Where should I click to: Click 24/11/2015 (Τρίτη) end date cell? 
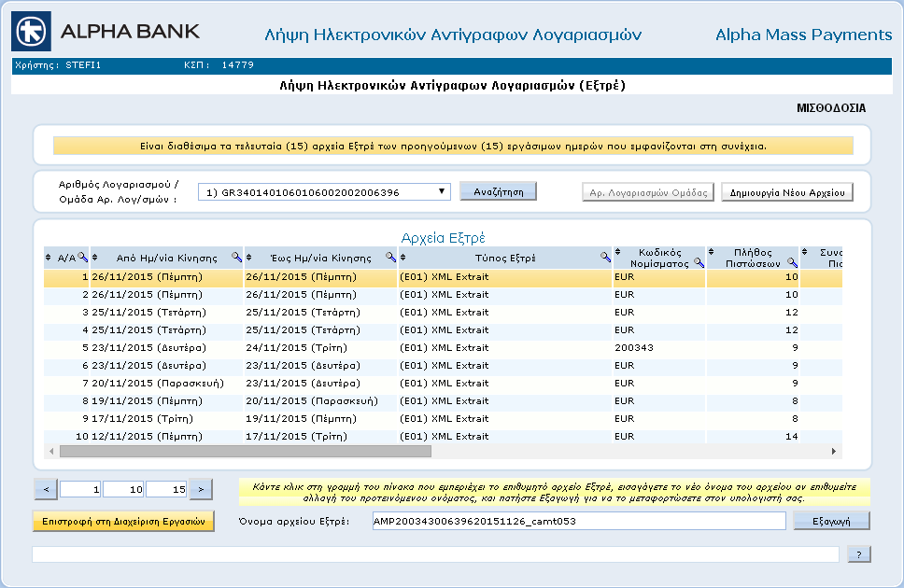(x=320, y=348)
